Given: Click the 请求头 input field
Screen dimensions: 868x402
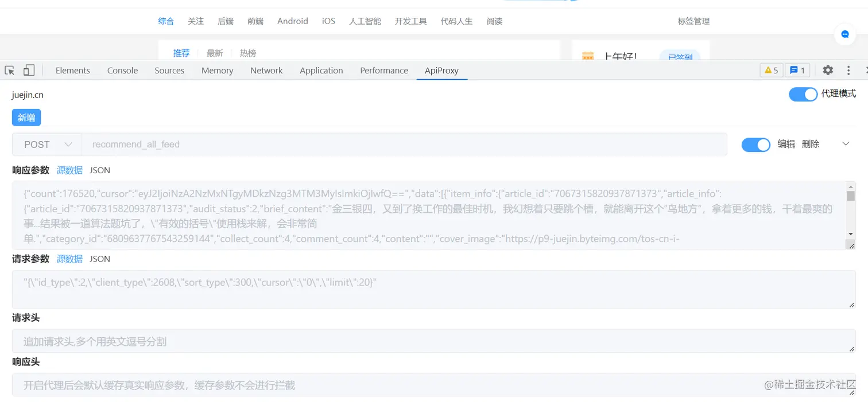Looking at the screenshot, I should [x=434, y=341].
